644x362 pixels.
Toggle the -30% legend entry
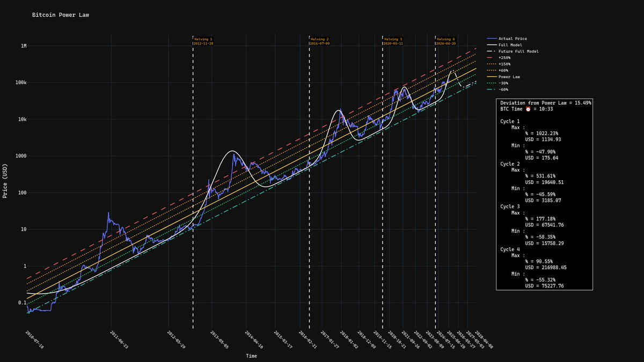[497, 83]
